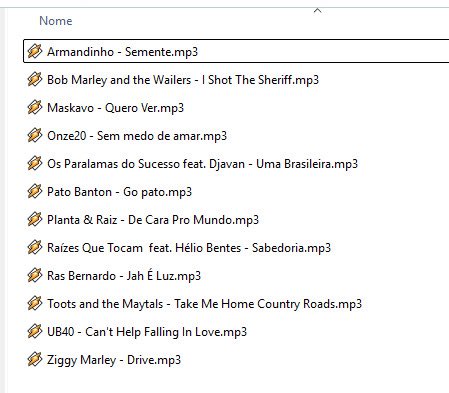Click the icon of Ras Bernardo - Jah É Luz.mp3

click(35, 275)
